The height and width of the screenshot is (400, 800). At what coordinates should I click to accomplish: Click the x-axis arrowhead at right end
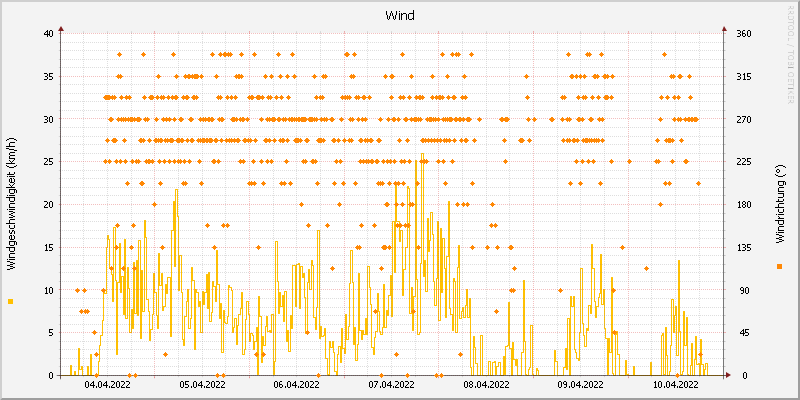728,376
